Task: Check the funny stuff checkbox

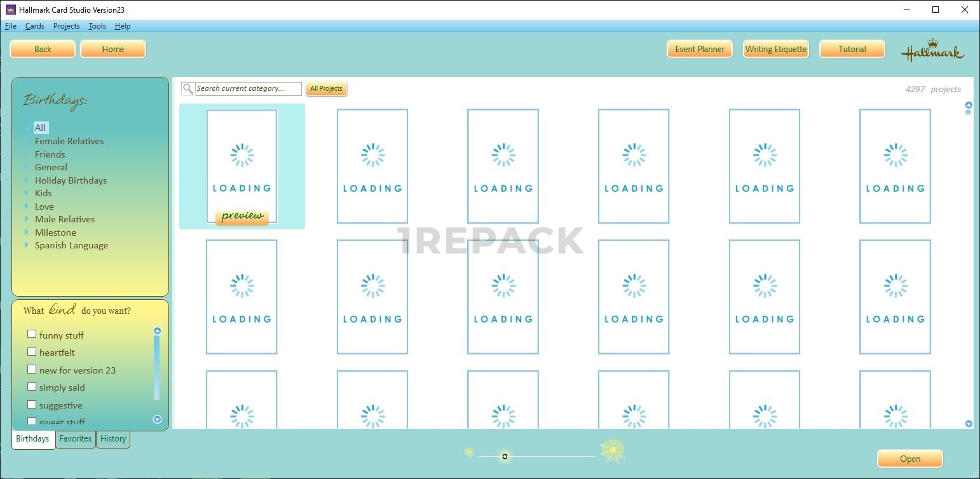Action: (x=32, y=334)
